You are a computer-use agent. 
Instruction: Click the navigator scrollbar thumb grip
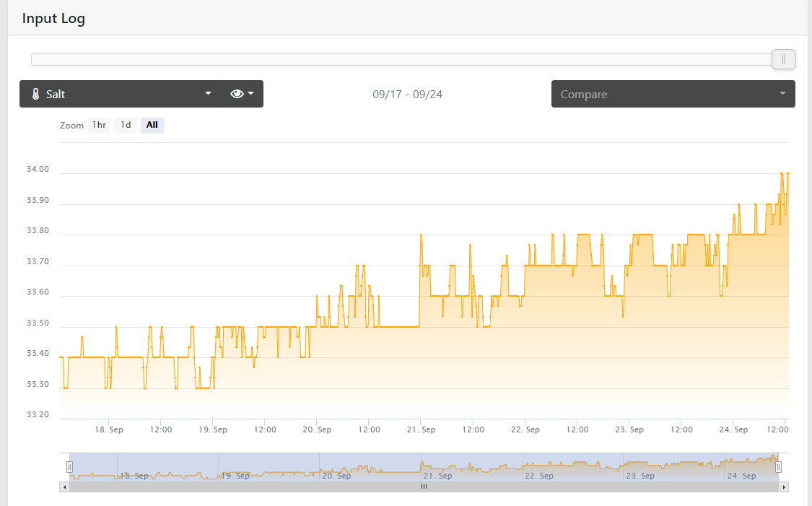click(424, 487)
